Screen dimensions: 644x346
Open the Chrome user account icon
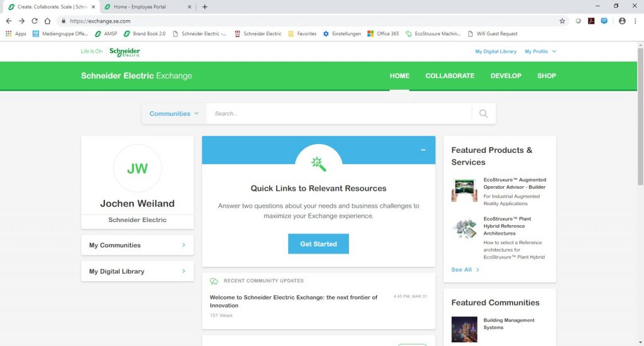coord(622,21)
